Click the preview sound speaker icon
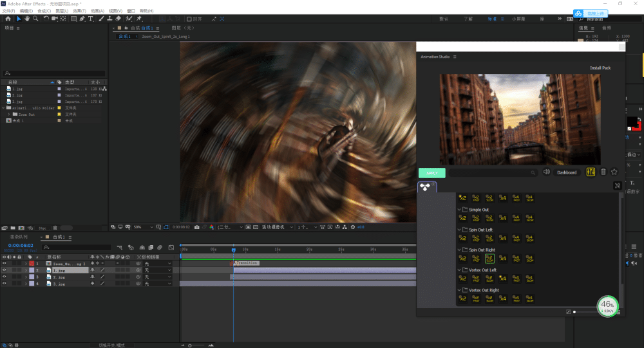 click(546, 172)
